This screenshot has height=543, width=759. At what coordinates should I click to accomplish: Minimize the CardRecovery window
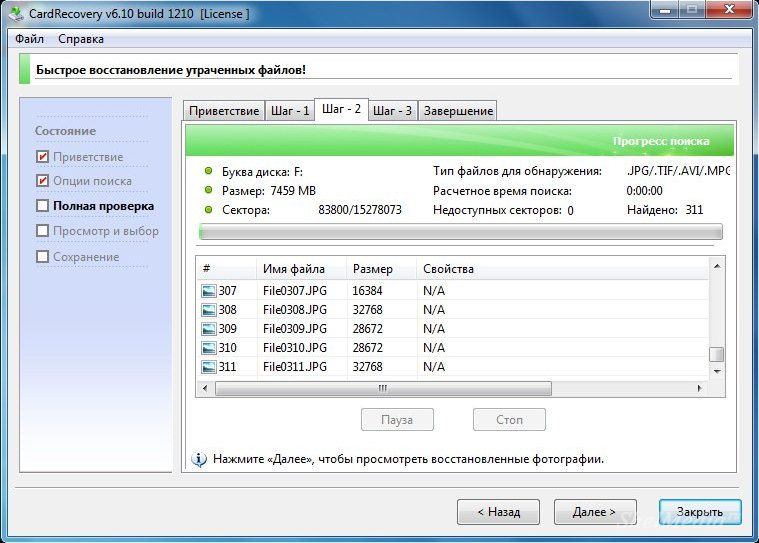click(665, 10)
